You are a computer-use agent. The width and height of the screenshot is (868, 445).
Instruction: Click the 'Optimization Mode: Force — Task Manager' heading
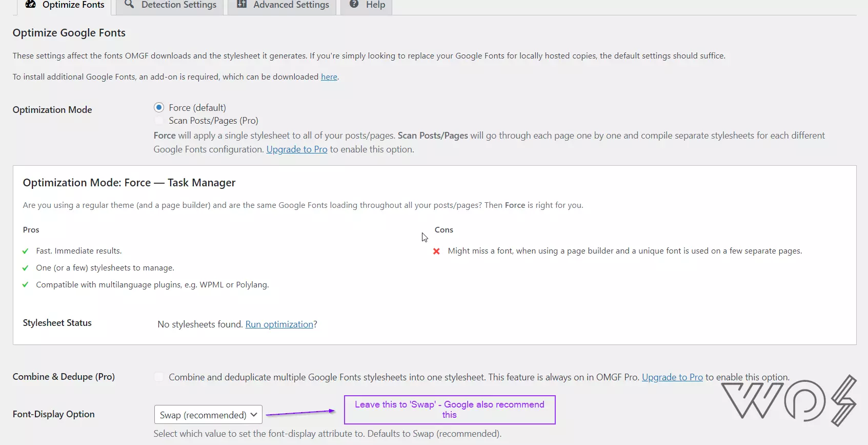pyautogui.click(x=129, y=183)
